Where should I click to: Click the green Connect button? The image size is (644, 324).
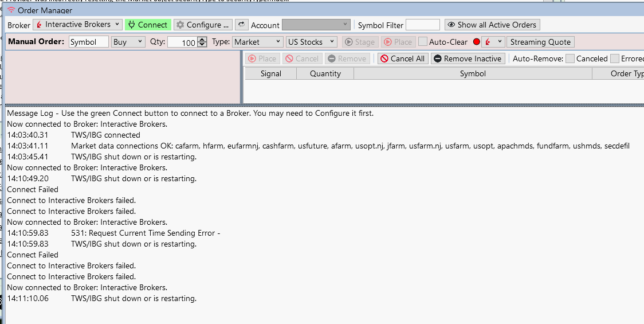[148, 25]
